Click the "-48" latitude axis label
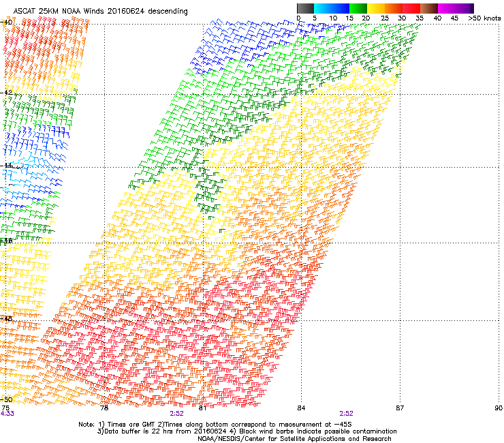Viewport: 504px width, 443px height. coord(7,318)
